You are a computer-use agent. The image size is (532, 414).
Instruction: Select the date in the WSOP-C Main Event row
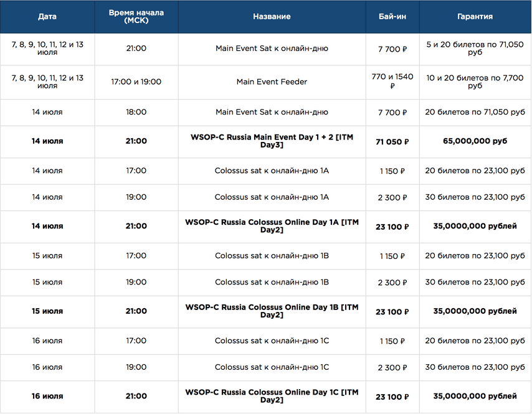coord(47,141)
